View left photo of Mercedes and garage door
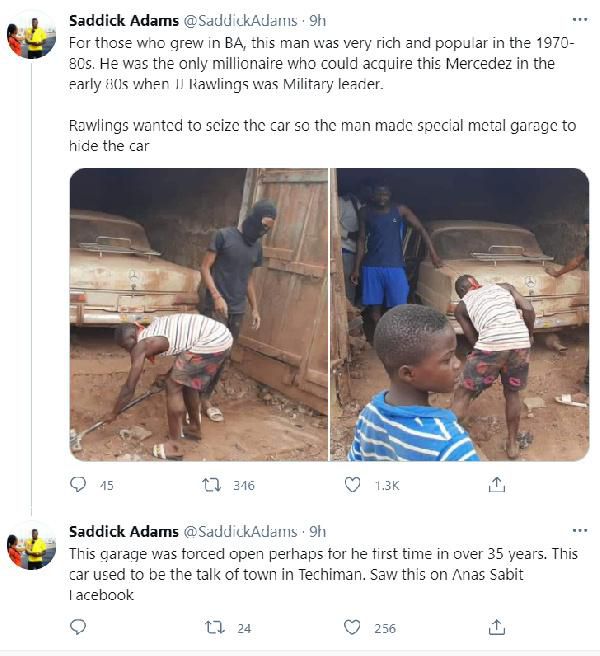This screenshot has height=656, width=600. click(x=198, y=314)
